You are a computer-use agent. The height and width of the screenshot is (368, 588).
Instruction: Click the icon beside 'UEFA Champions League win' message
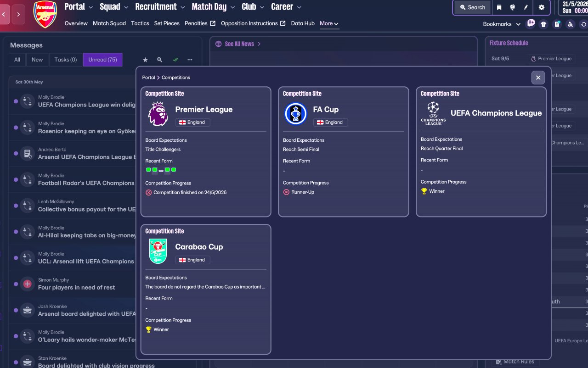click(27, 101)
